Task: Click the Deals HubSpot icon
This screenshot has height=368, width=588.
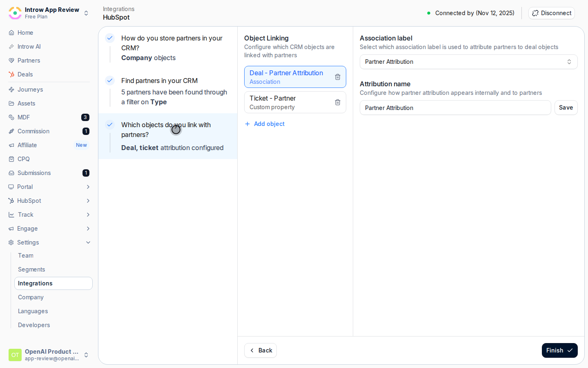Action: tap(11, 74)
